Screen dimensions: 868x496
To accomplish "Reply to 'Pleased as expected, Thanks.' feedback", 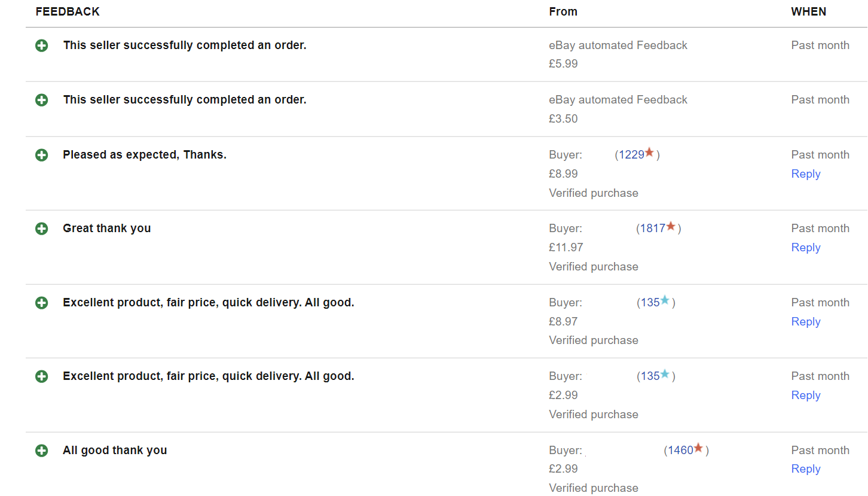I will click(806, 174).
